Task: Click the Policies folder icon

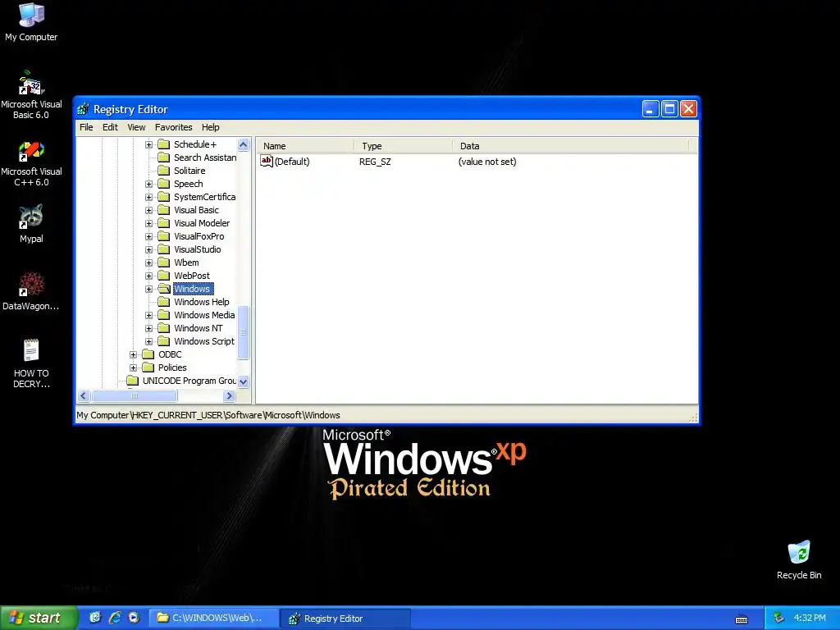Action: (x=148, y=367)
